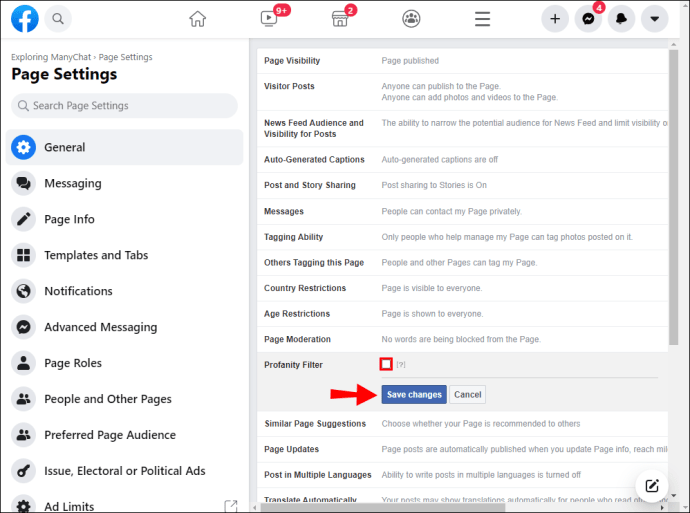Image resolution: width=690 pixels, height=513 pixels.
Task: Edit the Auto-Generated Captions row
Action: point(462,160)
